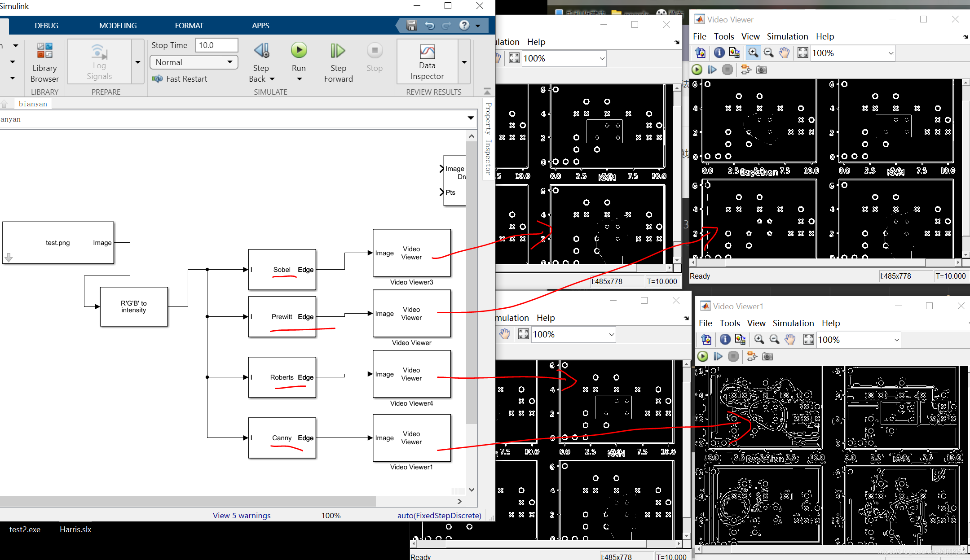Click fit-to-window icon in upper background viewer

click(514, 58)
